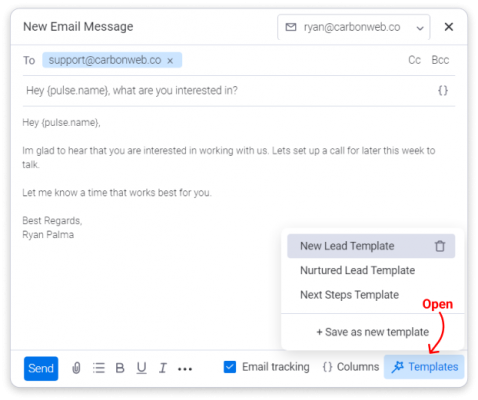The height and width of the screenshot is (400, 478).
Task: Toggle italic formatting
Action: 163,368
